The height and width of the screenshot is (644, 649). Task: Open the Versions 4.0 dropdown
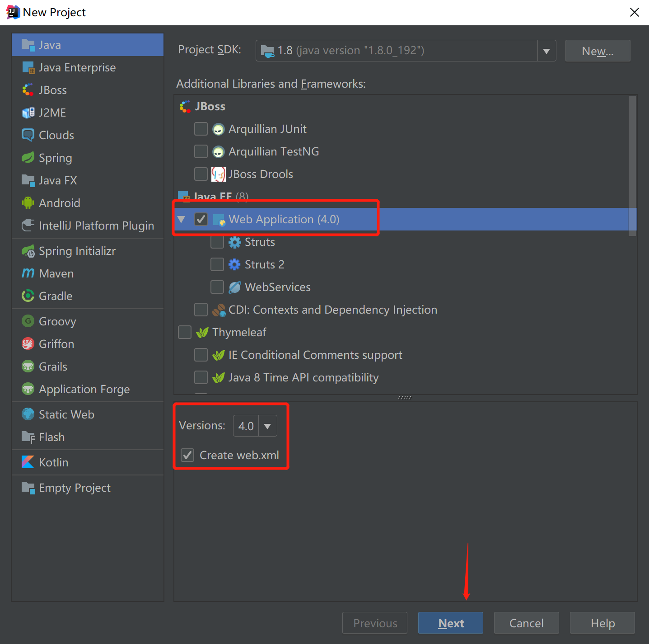(x=267, y=426)
